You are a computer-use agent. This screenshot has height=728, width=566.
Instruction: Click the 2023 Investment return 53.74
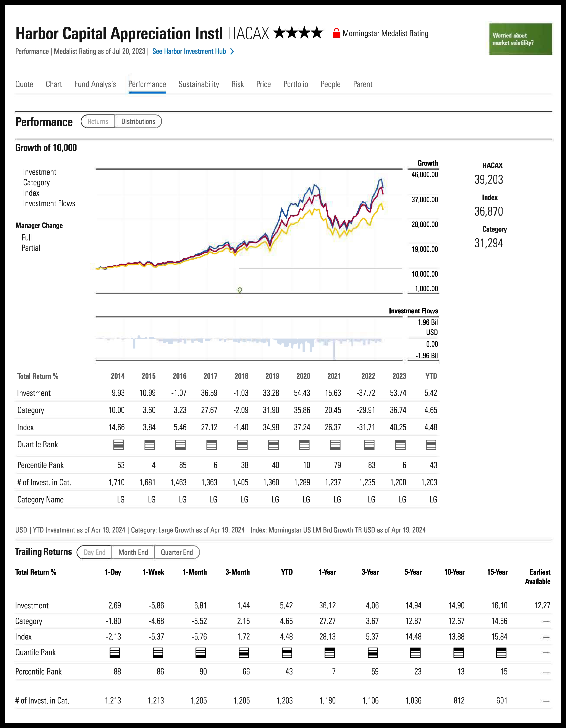click(398, 393)
